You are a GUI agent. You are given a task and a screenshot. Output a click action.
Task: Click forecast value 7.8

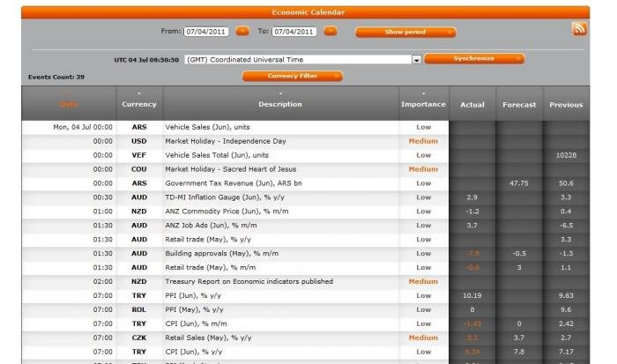click(x=519, y=353)
